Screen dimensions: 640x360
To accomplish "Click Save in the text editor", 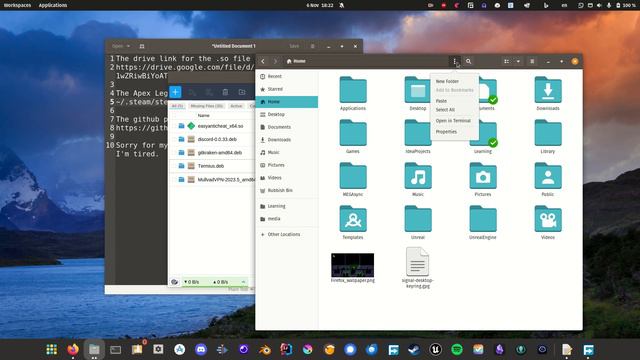I will click(x=294, y=47).
